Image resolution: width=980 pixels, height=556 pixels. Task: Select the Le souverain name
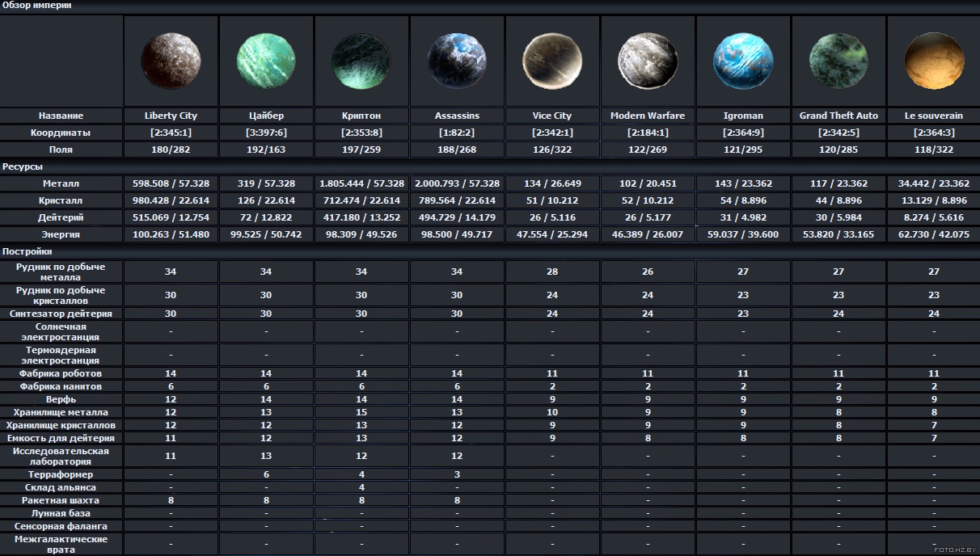coord(934,116)
